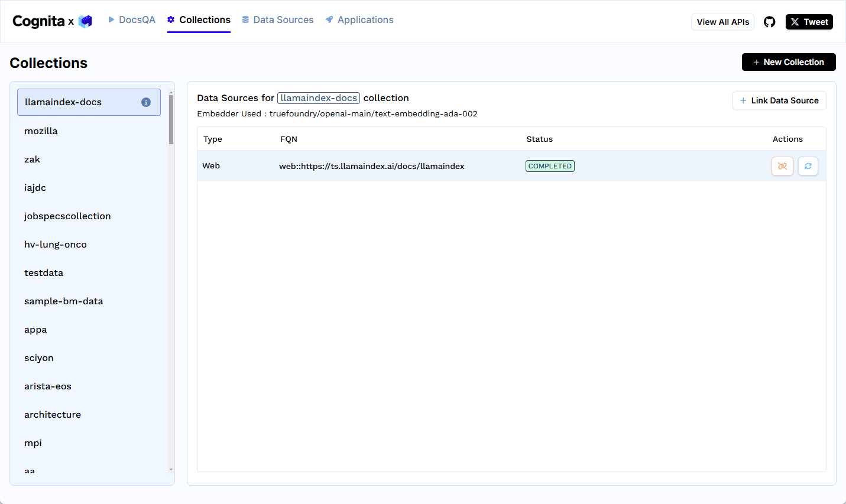Switch to the Collections tab
Viewport: 846px width, 504px height.
pos(199,19)
